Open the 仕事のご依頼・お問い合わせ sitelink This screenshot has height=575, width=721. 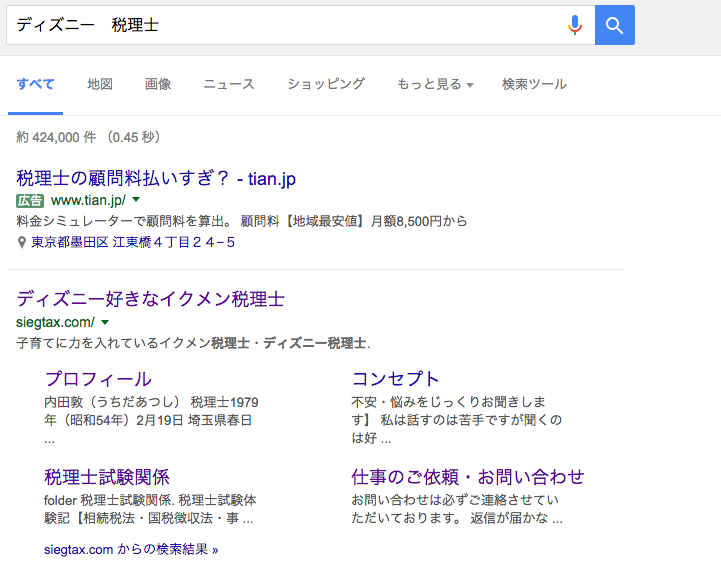(468, 477)
